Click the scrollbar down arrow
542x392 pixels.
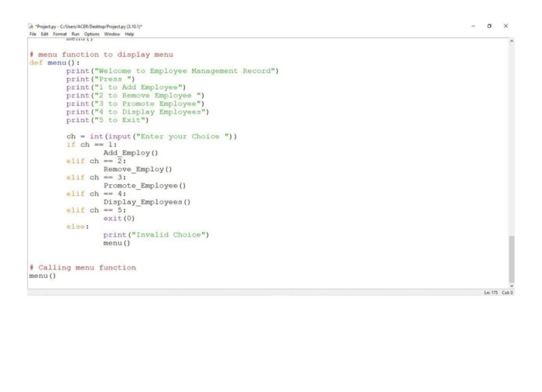[x=512, y=286]
